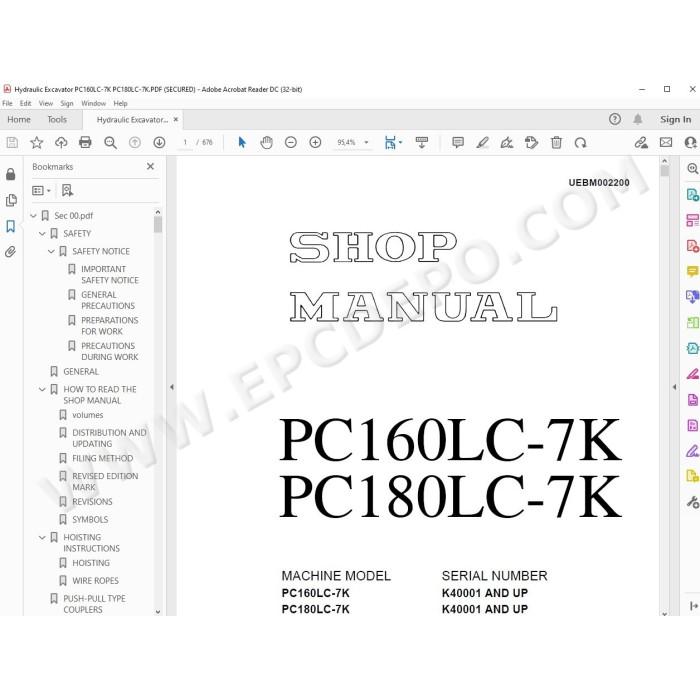Share link icon in toolbar

pyautogui.click(x=641, y=142)
